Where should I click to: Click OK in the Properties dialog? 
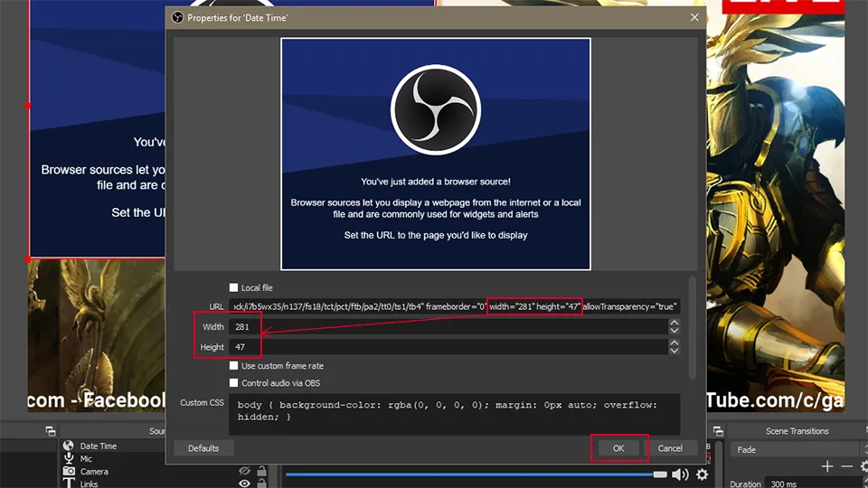(618, 448)
